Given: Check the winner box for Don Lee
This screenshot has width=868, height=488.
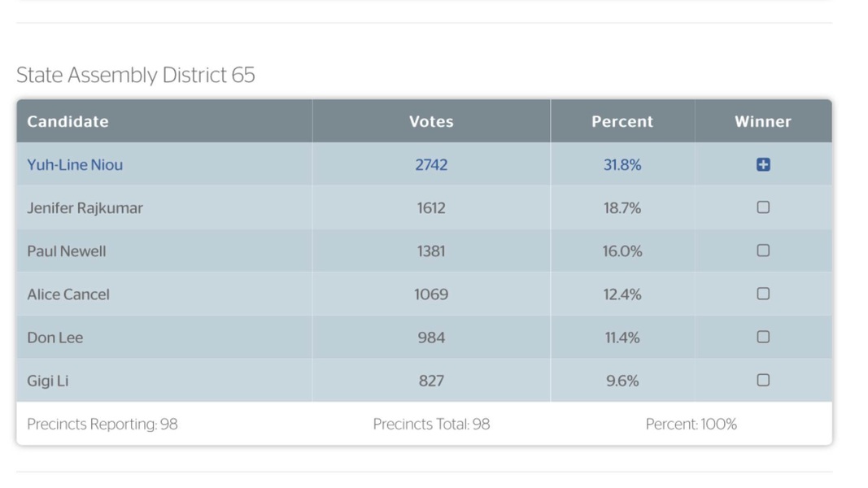Looking at the screenshot, I should click(763, 337).
